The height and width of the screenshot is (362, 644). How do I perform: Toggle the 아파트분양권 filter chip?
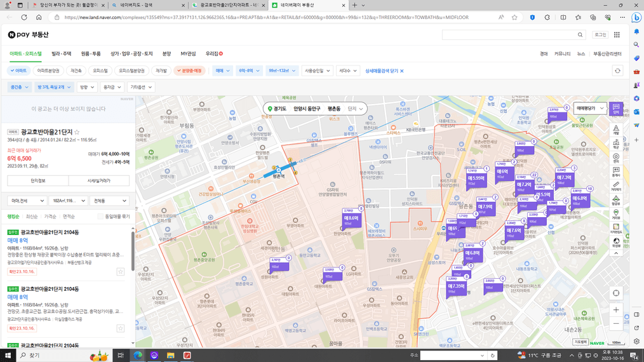click(48, 70)
